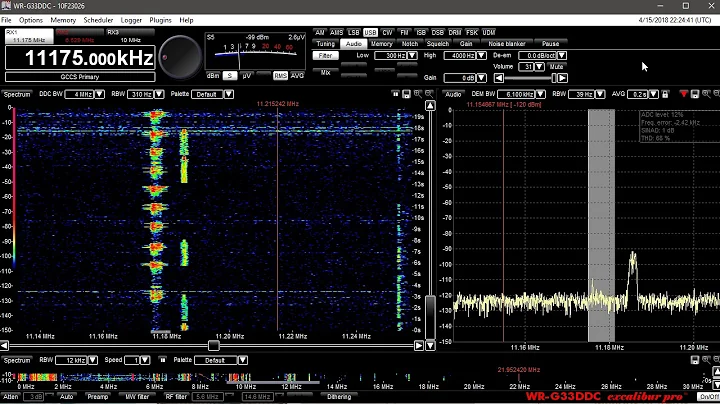Click the waterfall horizontal scroll thumb
Image resolution: width=720 pixels, height=404 pixels.
click(213, 345)
